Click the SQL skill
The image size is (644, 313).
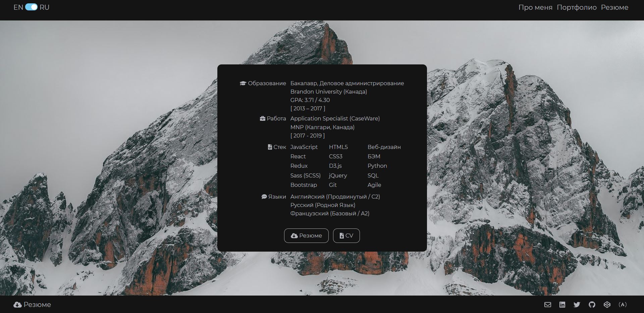pos(373,175)
